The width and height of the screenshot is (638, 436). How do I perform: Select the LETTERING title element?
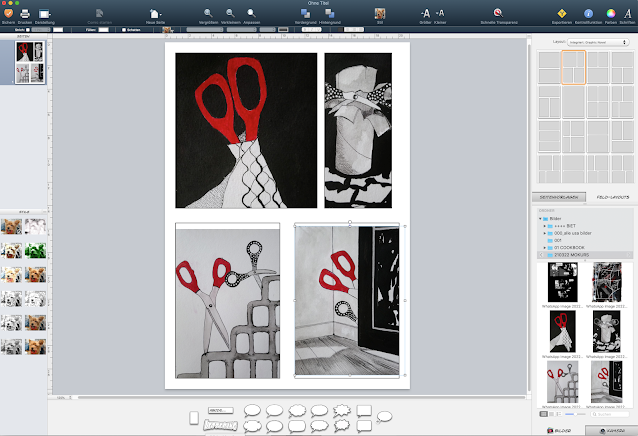220,425
